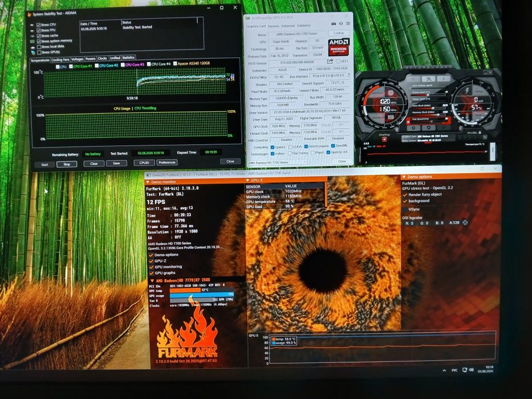Toggle Stress cache checkbox
The height and width of the screenshot is (399, 532).
click(x=39, y=35)
